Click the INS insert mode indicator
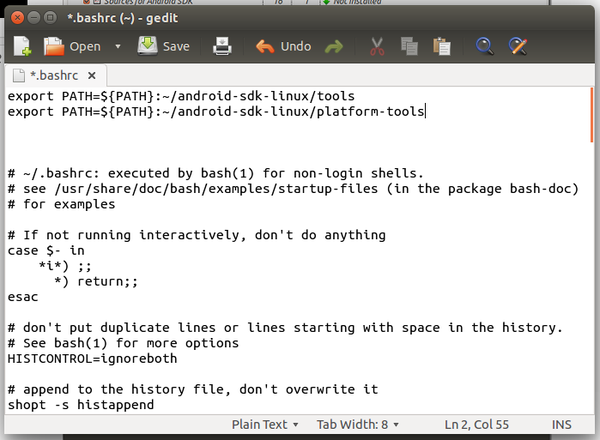The width and height of the screenshot is (600, 440). [x=561, y=424]
